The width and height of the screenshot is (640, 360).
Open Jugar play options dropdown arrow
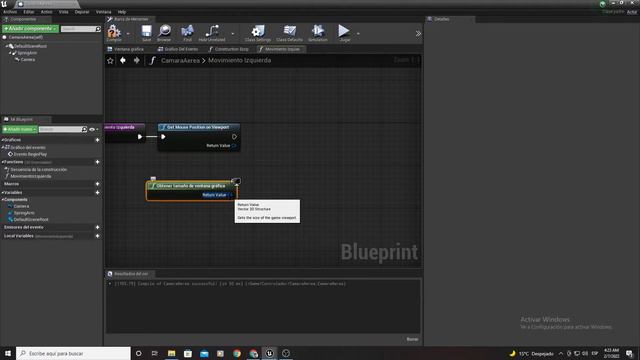[x=358, y=33]
